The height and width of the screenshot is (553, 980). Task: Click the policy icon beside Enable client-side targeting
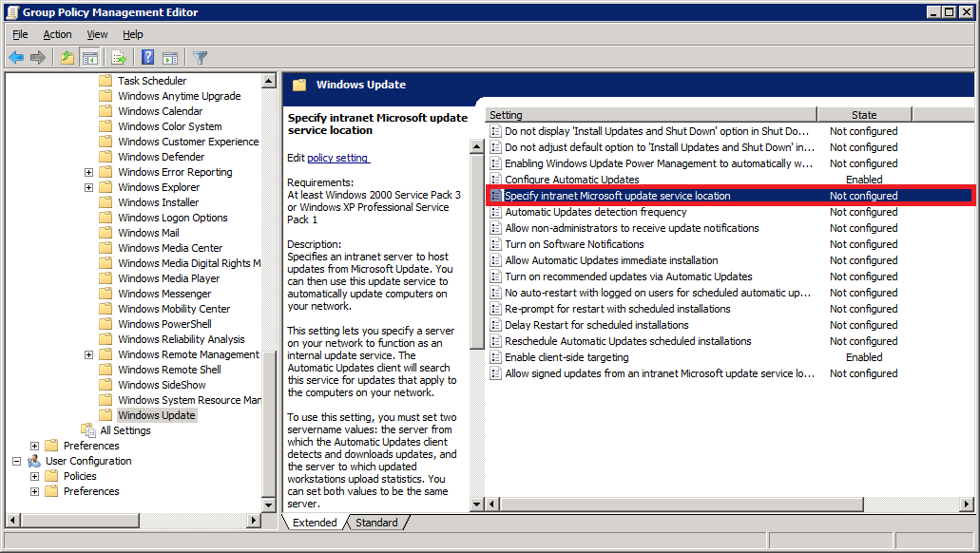click(495, 357)
